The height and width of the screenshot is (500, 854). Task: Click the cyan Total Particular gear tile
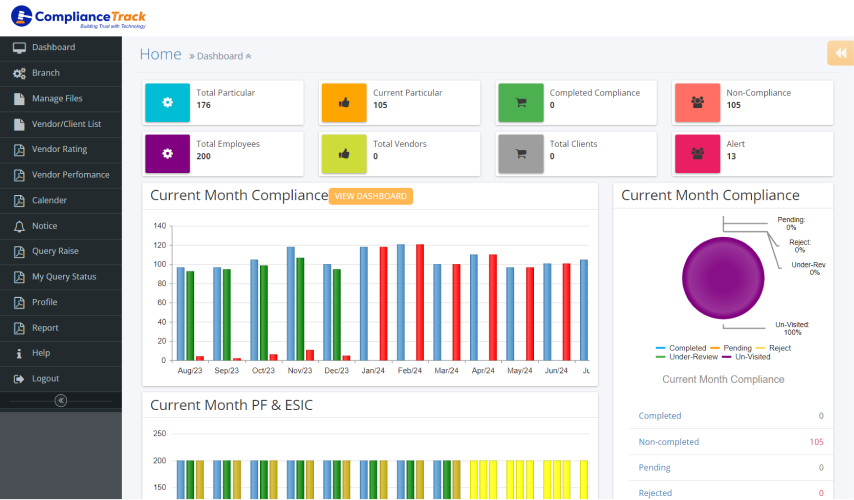167,102
